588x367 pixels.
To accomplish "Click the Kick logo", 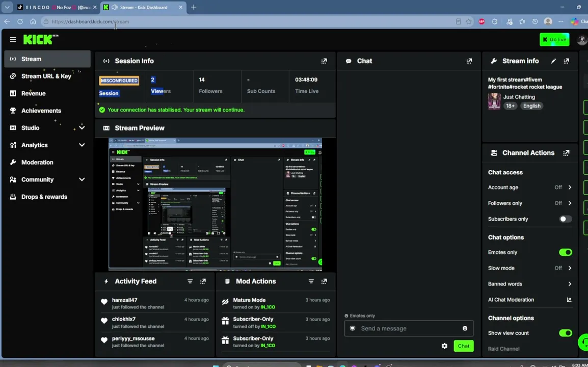I will click(40, 39).
